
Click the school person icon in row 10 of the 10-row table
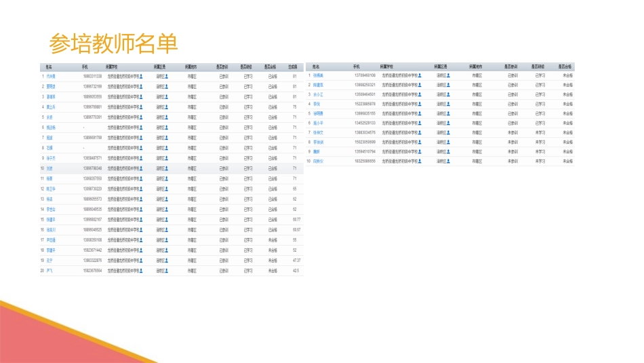click(420, 161)
